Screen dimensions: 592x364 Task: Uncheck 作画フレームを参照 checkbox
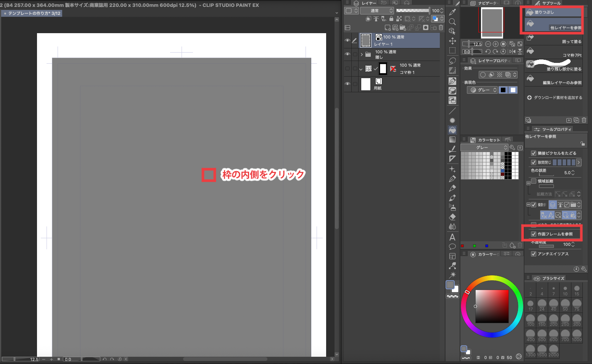click(534, 234)
